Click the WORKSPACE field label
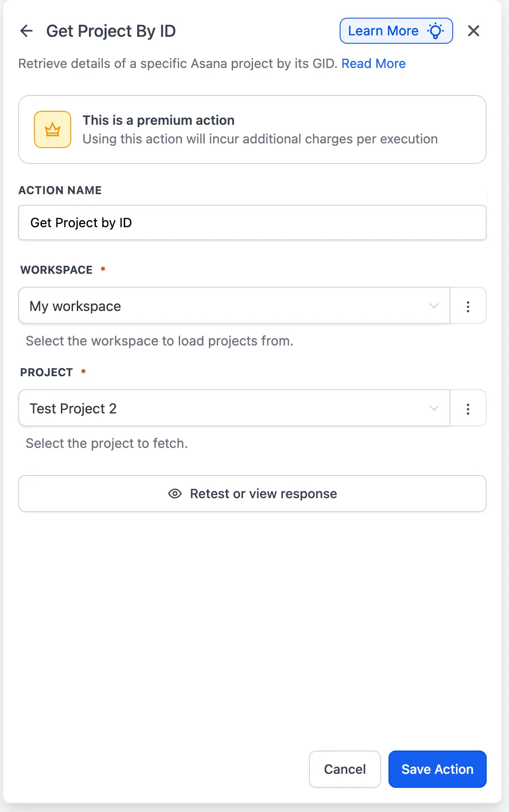The width and height of the screenshot is (509, 812). point(56,270)
